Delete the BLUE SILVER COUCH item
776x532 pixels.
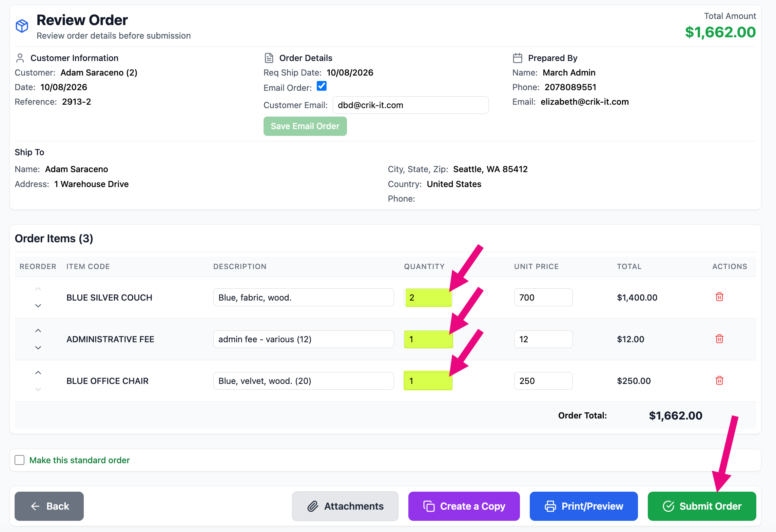coord(719,297)
